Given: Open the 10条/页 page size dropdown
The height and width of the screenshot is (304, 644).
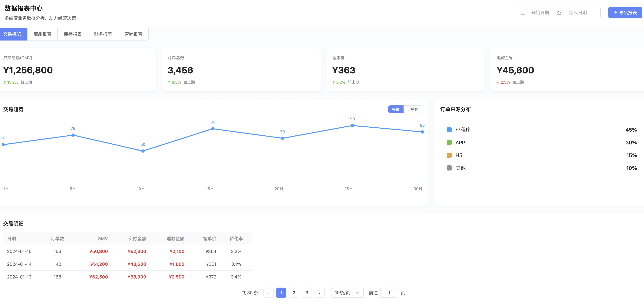Looking at the screenshot, I should [x=347, y=293].
